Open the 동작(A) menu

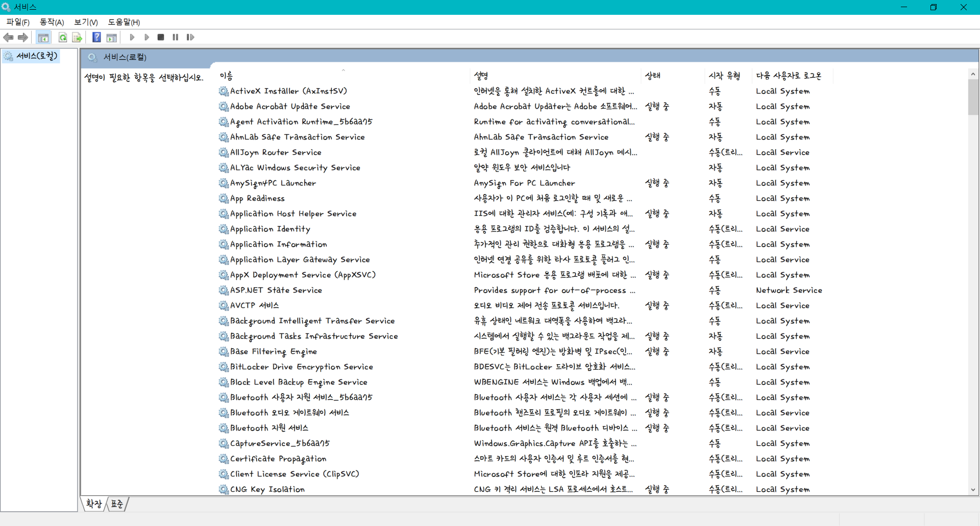[52, 22]
